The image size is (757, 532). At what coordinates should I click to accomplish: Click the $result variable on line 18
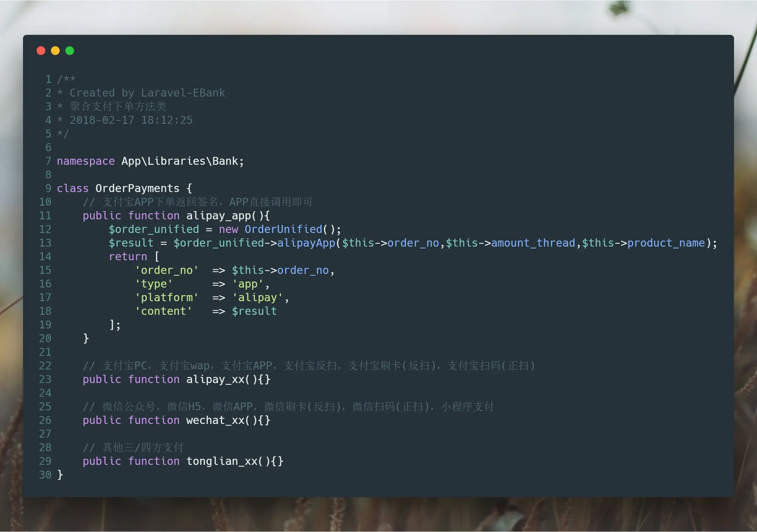pos(254,311)
